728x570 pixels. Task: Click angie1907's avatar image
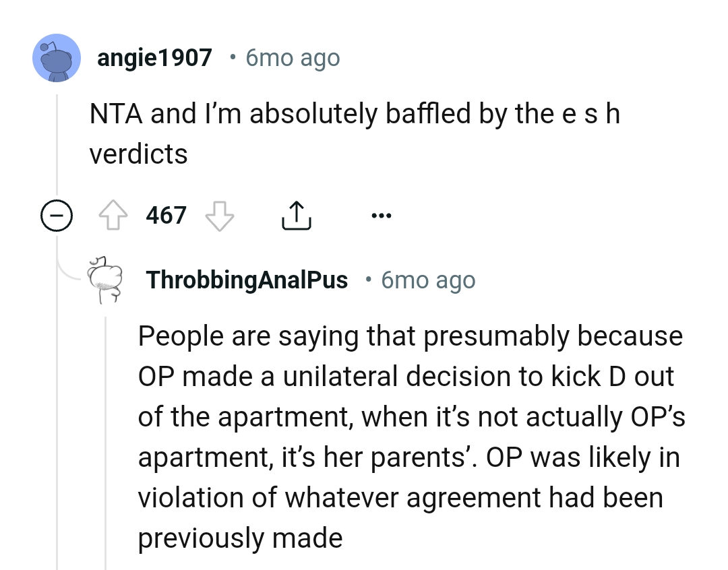pos(57,58)
